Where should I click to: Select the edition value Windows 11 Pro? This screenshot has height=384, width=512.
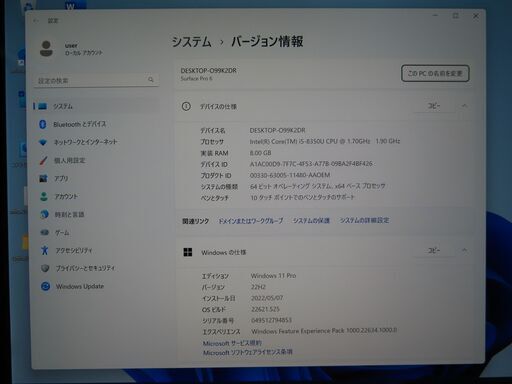273,276
